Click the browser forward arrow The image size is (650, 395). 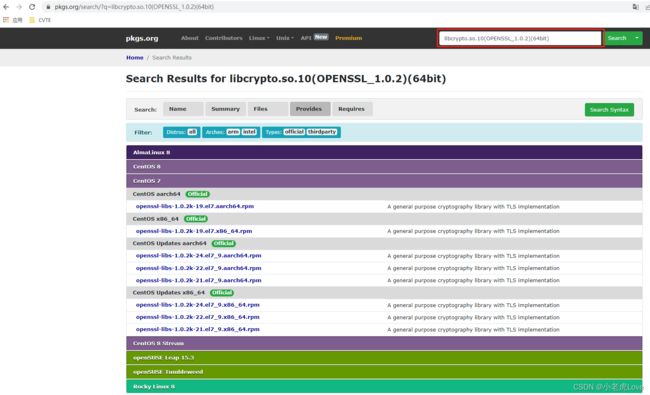(19, 7)
